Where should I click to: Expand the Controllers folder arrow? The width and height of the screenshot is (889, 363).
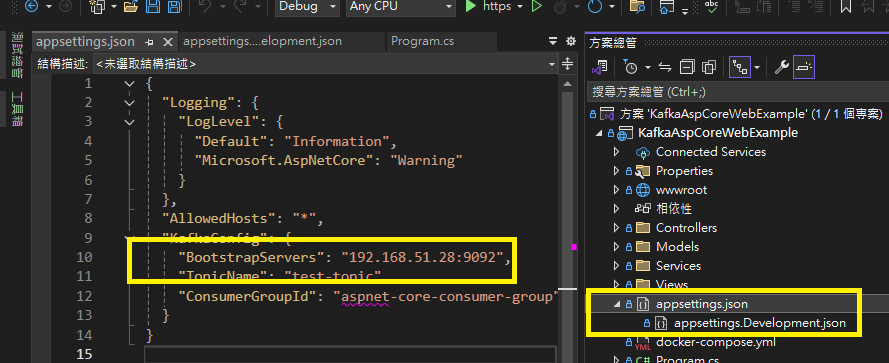coord(617,227)
